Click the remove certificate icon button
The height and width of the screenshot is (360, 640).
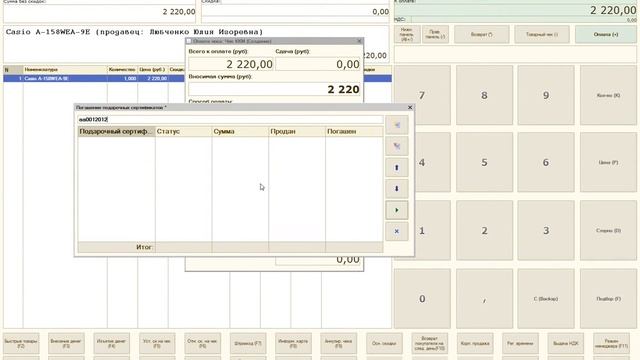pos(396,146)
